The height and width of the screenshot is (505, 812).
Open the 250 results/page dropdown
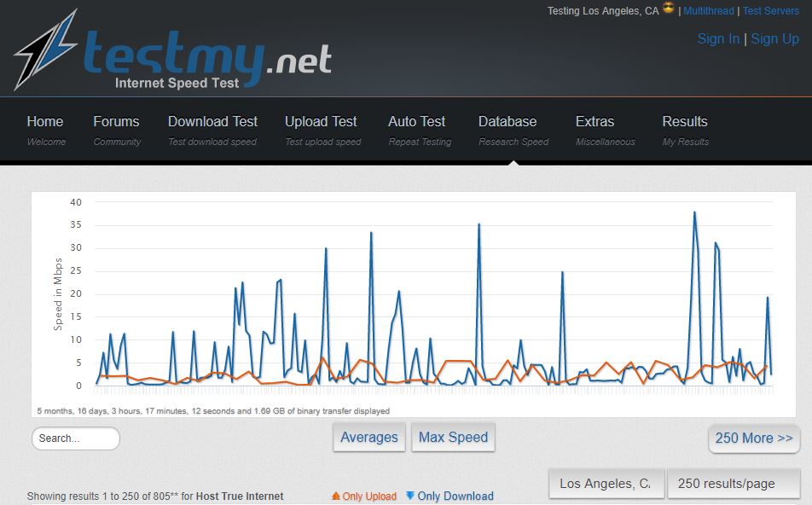(734, 483)
